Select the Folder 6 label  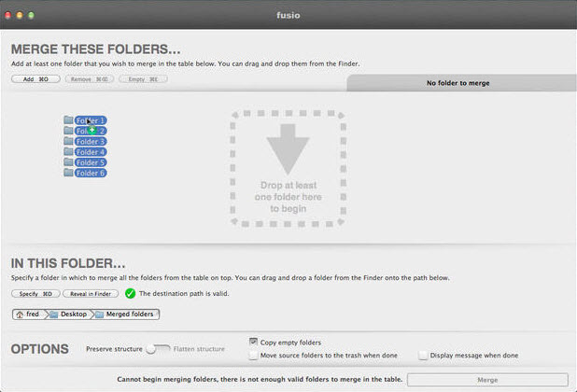(91, 174)
